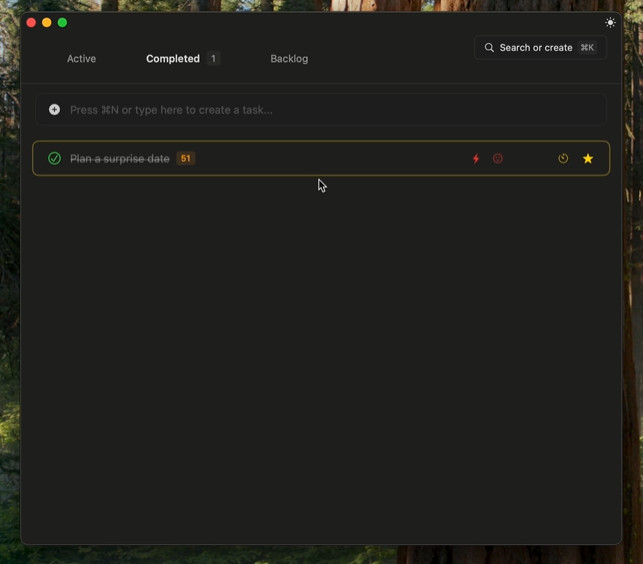Close the window with red button
Image resolution: width=643 pixels, height=564 pixels.
point(31,23)
